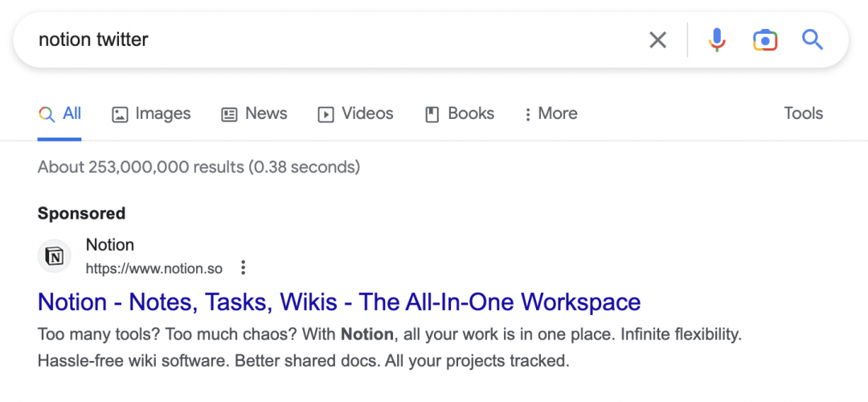
Task: Click the Notion advertiser name
Action: click(x=110, y=245)
